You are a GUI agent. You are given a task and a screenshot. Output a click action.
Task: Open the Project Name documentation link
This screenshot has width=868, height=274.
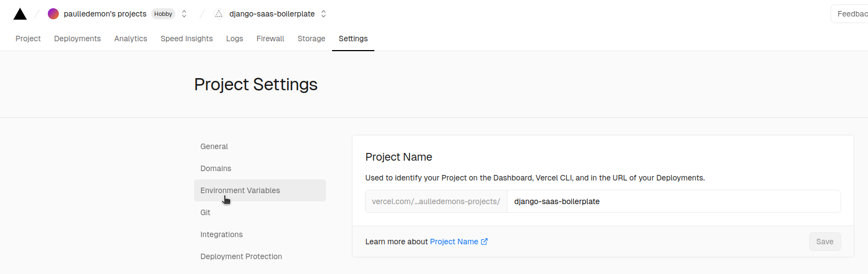pos(454,242)
